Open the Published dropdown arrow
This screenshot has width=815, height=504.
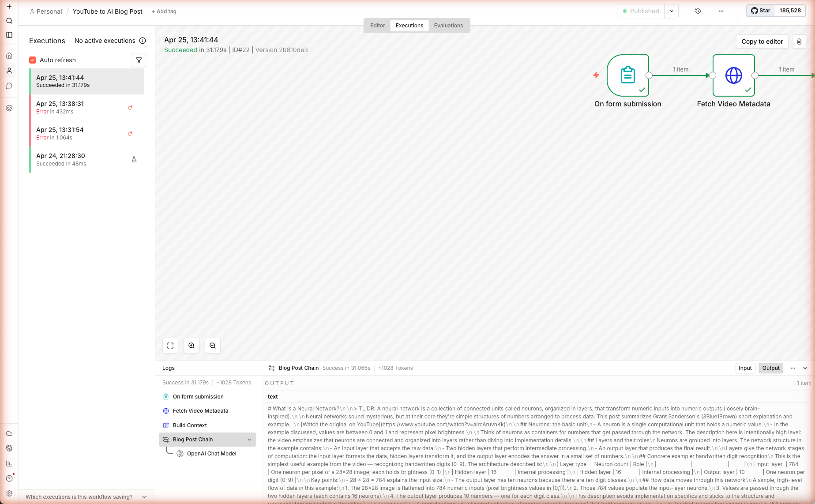pos(671,11)
